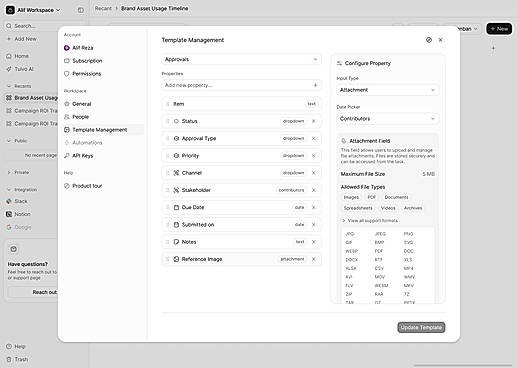The width and height of the screenshot is (518, 368).
Task: Click the Videos file type chip
Action: (x=388, y=208)
